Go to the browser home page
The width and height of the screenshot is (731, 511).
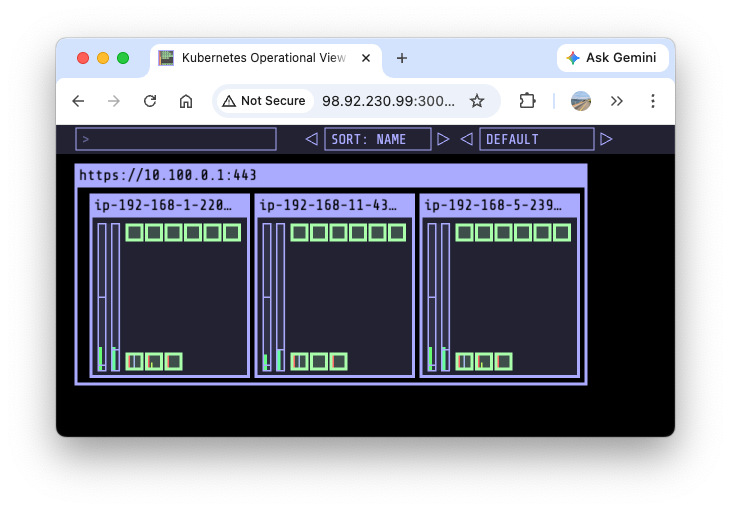[x=186, y=101]
